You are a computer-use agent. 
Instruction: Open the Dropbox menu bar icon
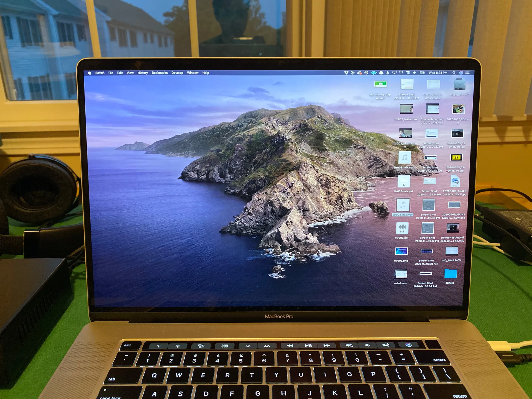tap(346, 73)
